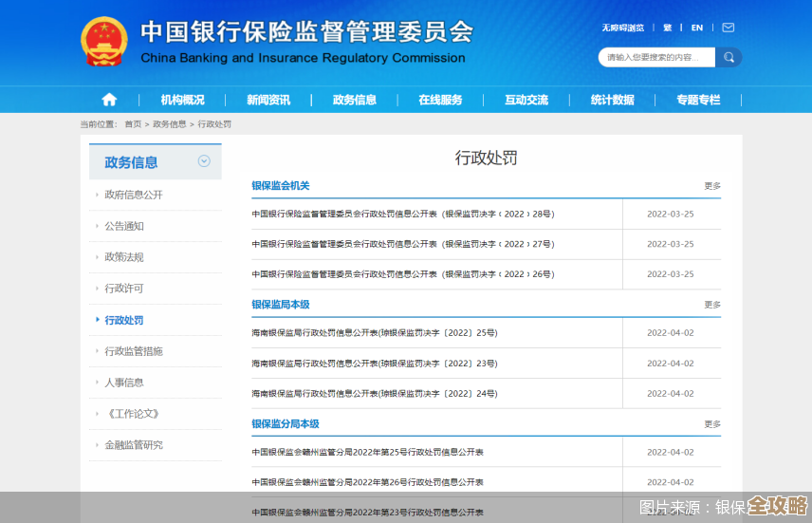Click 政务信息 in breadcrumb
The height and width of the screenshot is (523, 812).
pos(170,124)
